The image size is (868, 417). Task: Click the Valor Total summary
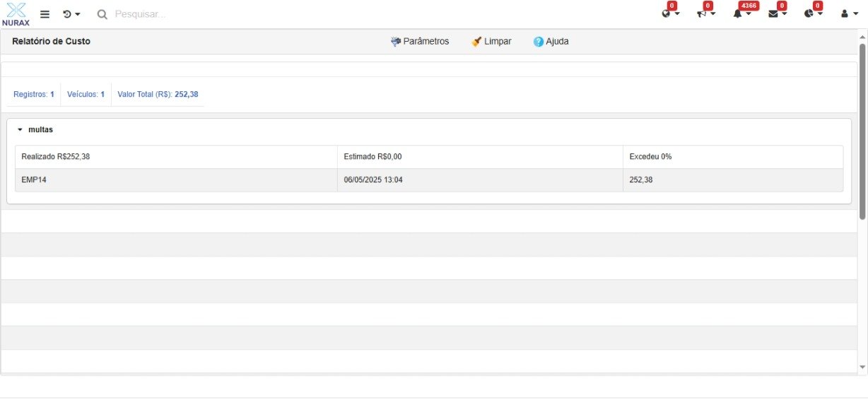tap(158, 94)
